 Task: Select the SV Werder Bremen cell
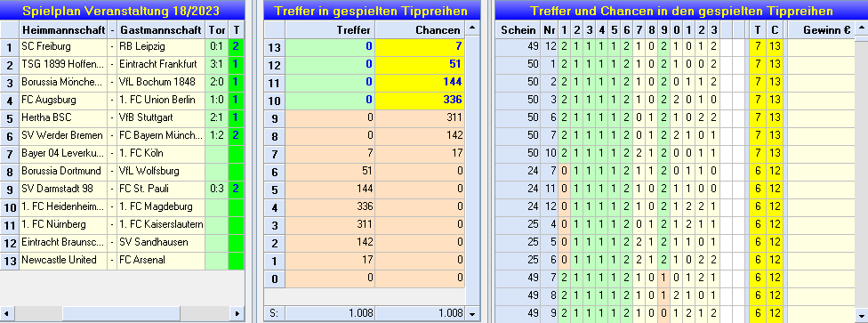point(64,135)
